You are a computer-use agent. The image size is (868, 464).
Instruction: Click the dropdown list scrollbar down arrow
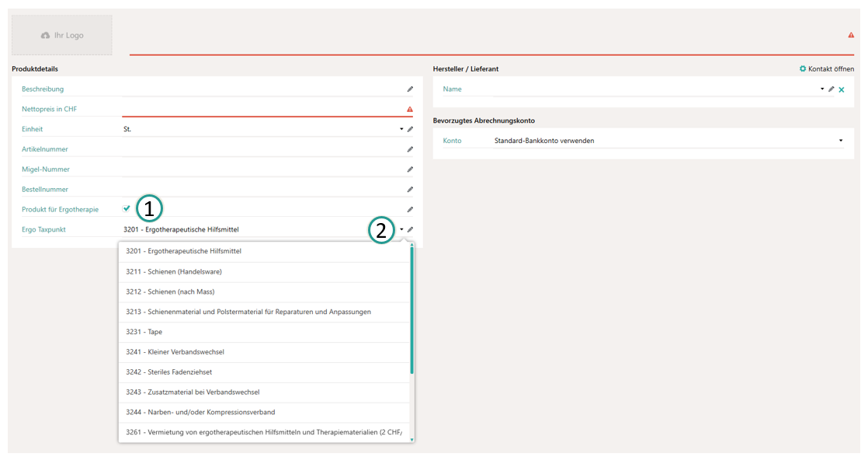click(412, 439)
